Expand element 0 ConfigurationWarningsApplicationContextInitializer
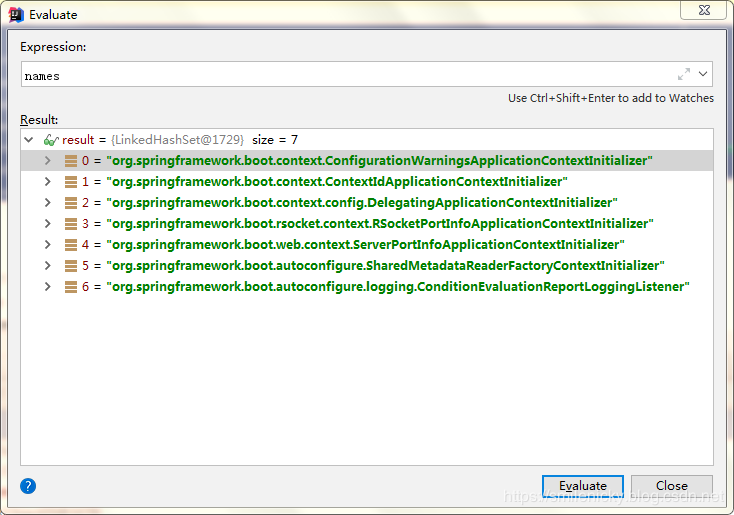This screenshot has width=734, height=515. pos(47,161)
